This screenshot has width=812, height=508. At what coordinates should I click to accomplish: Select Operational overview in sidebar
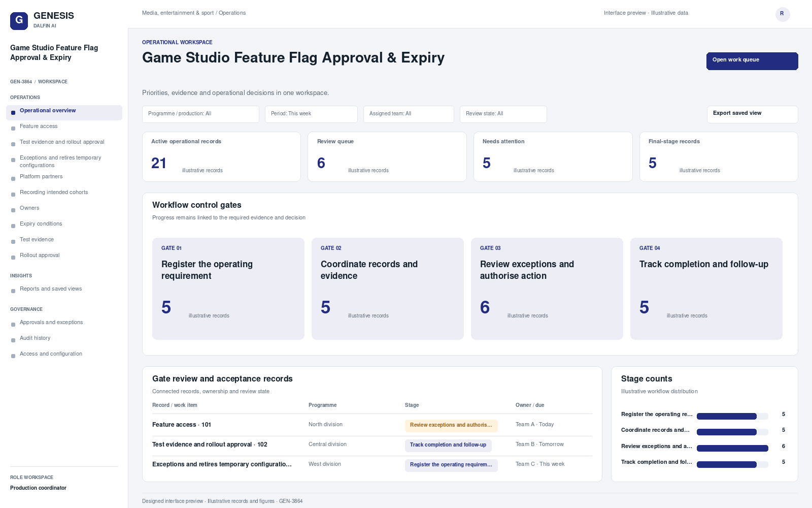(x=64, y=112)
